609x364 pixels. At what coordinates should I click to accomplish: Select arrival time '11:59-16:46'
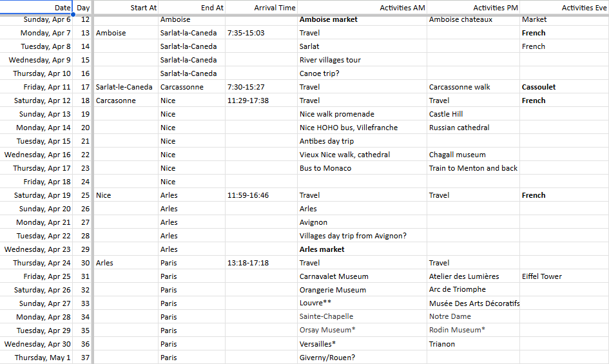pos(262,195)
